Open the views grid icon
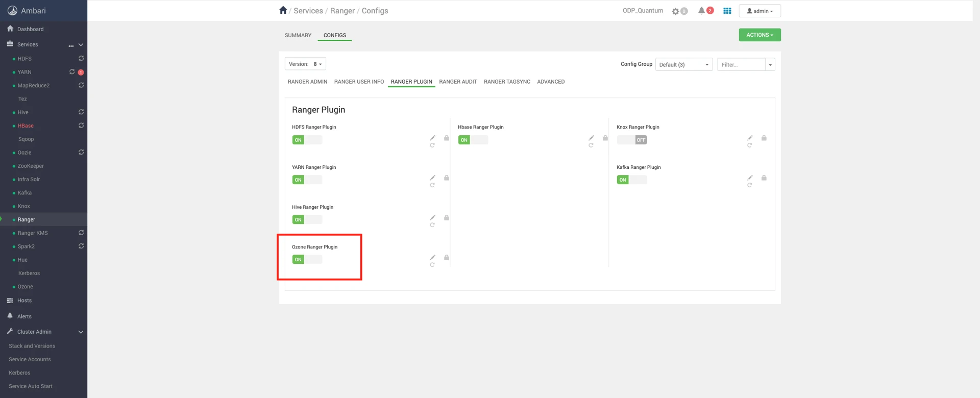 click(727, 11)
